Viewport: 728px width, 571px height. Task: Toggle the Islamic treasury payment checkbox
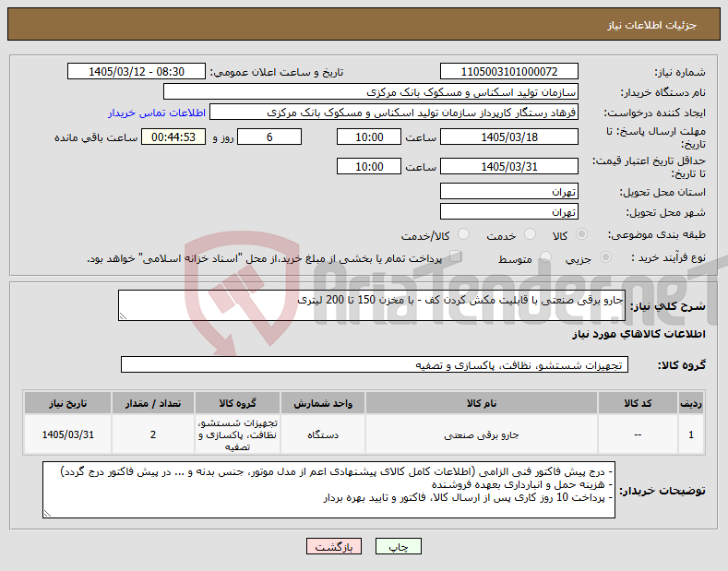(x=456, y=256)
